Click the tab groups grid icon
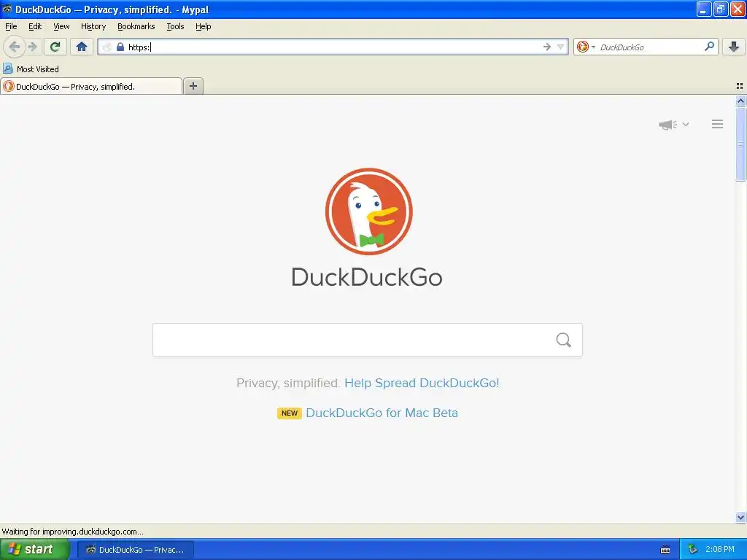 tap(740, 86)
